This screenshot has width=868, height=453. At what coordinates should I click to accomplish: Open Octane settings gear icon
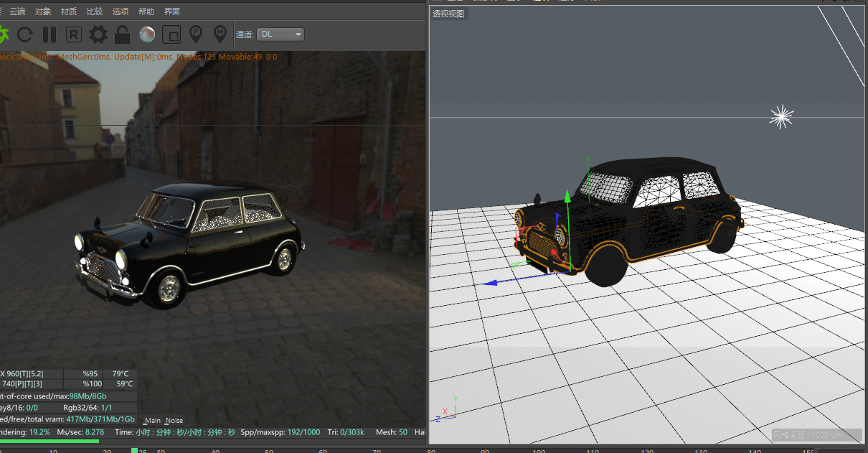[98, 34]
